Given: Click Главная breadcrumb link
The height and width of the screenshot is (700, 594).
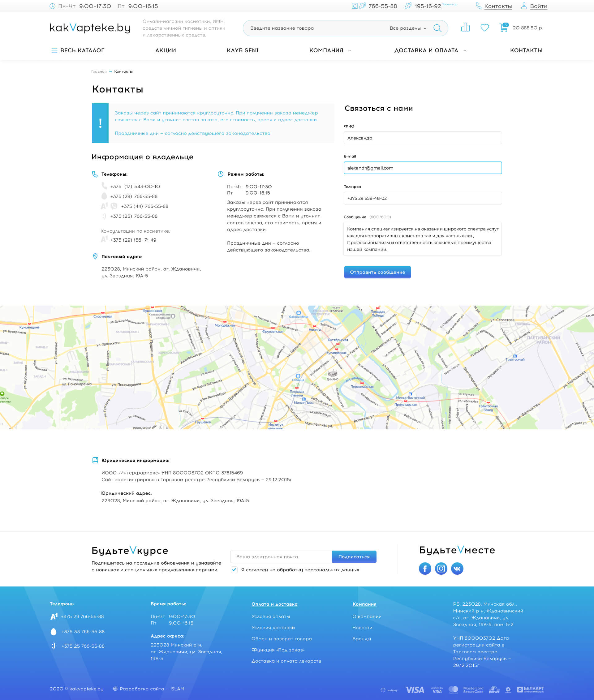Looking at the screenshot, I should pos(99,71).
